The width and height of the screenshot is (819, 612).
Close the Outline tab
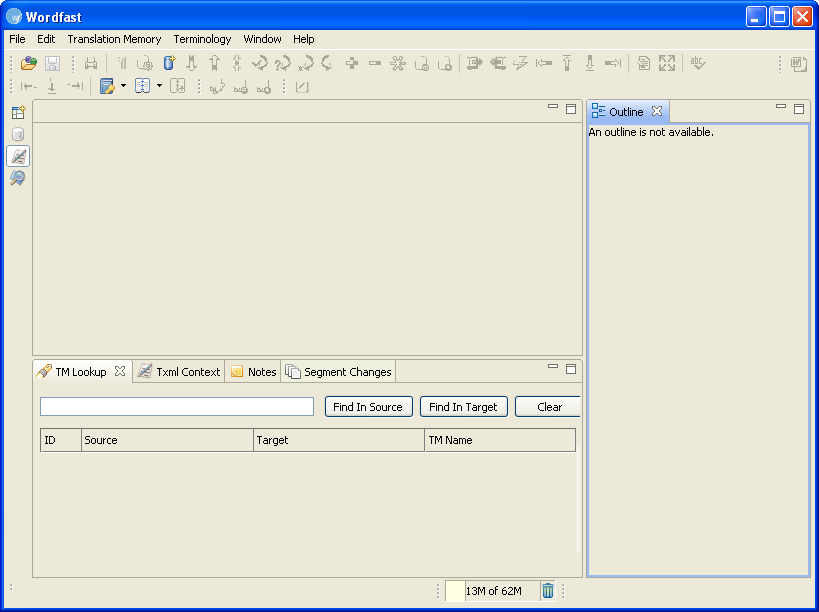[657, 111]
